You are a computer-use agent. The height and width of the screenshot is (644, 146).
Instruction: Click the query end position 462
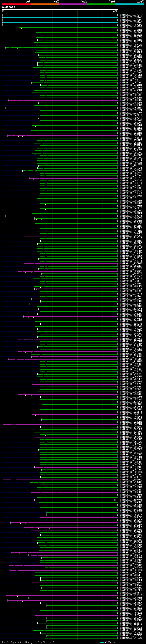(115, 11)
